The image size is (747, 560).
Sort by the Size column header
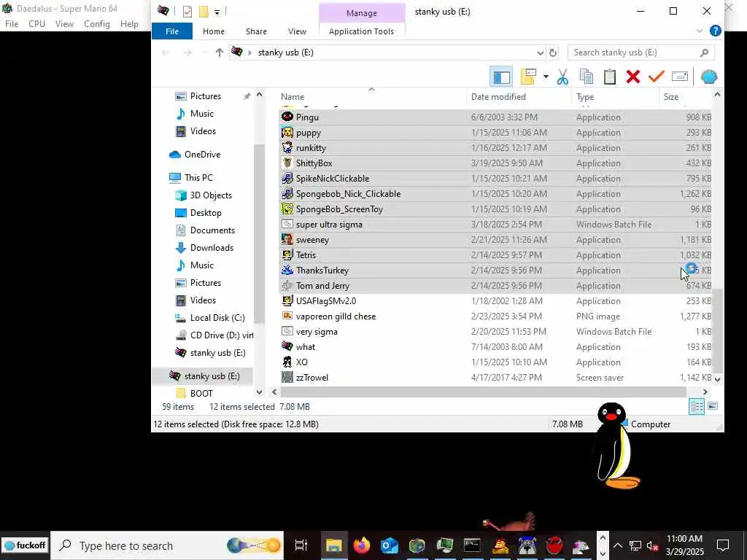click(x=685, y=97)
